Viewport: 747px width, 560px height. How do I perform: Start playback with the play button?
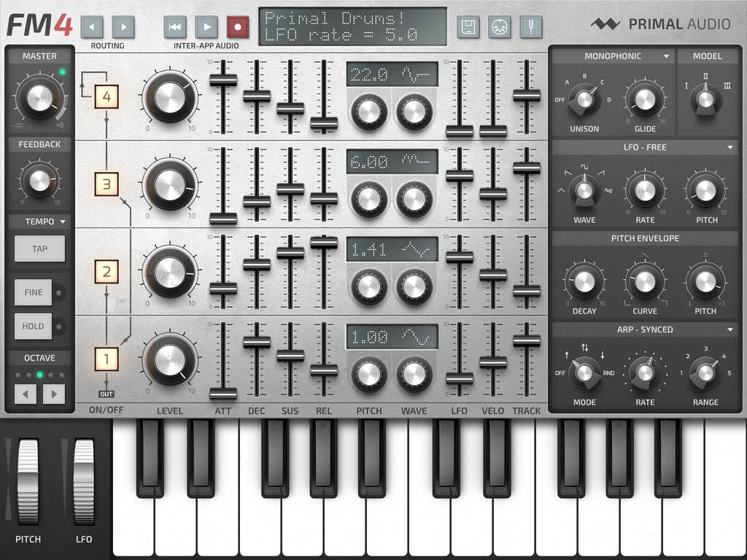click(206, 27)
